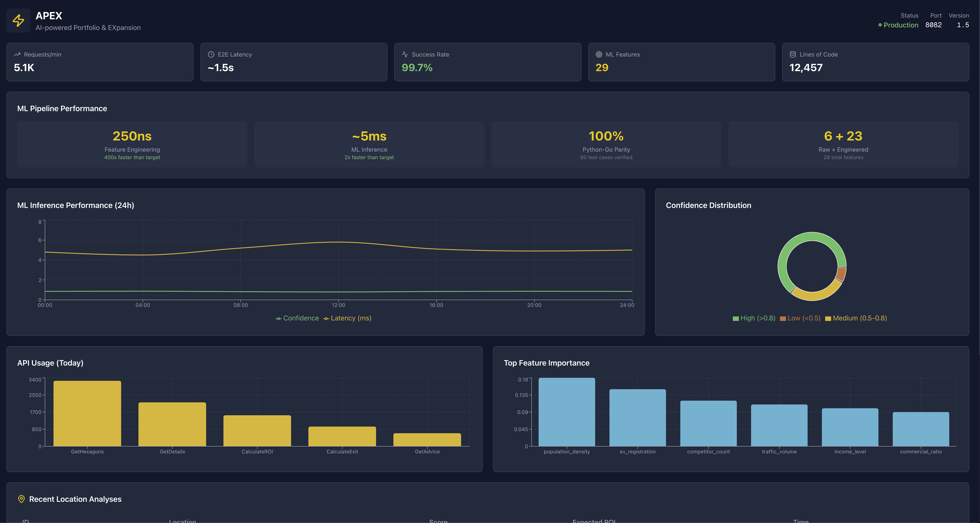Click the ML Features target icon

[x=599, y=54]
